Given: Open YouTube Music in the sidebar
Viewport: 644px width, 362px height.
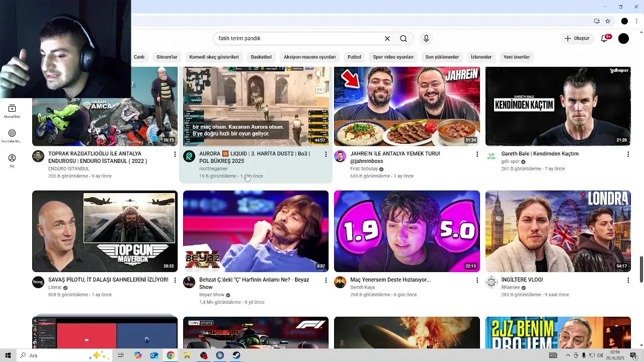Looking at the screenshot, I should click(x=12, y=136).
